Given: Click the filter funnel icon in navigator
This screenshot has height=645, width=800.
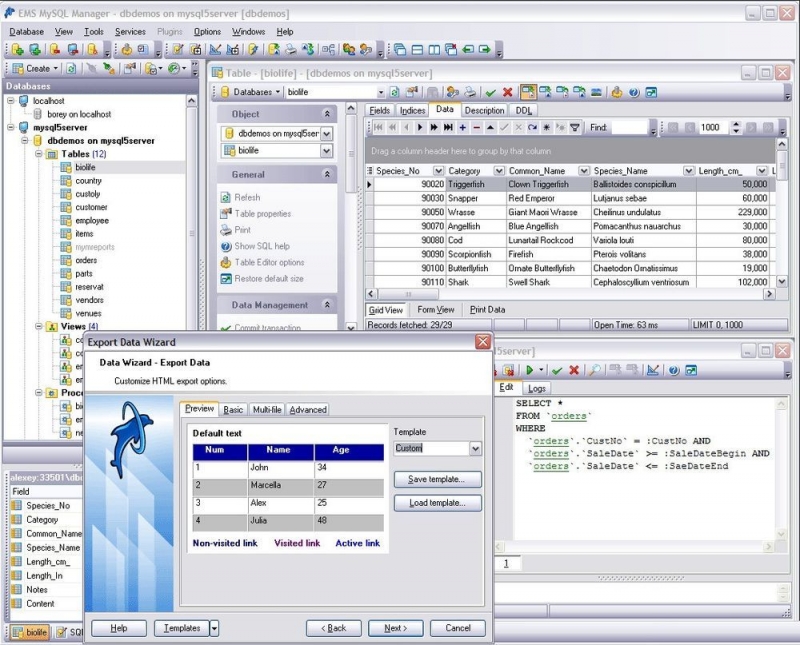Looking at the screenshot, I should click(x=574, y=128).
